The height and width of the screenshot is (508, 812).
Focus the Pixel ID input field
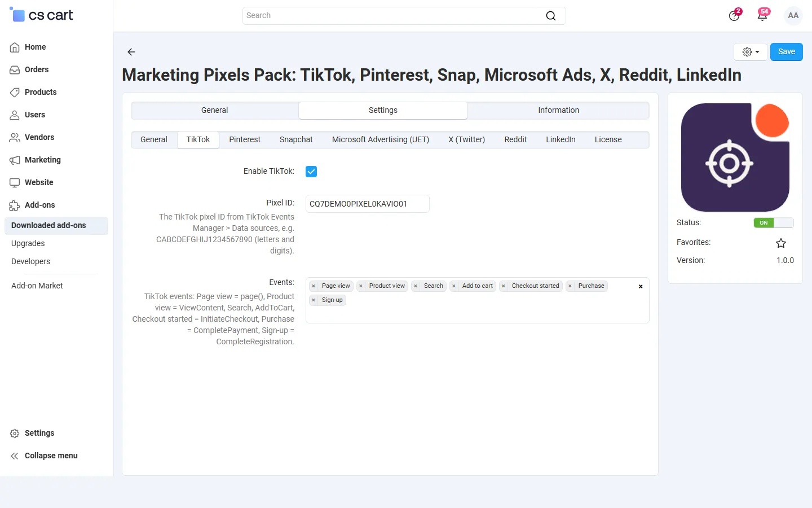368,204
